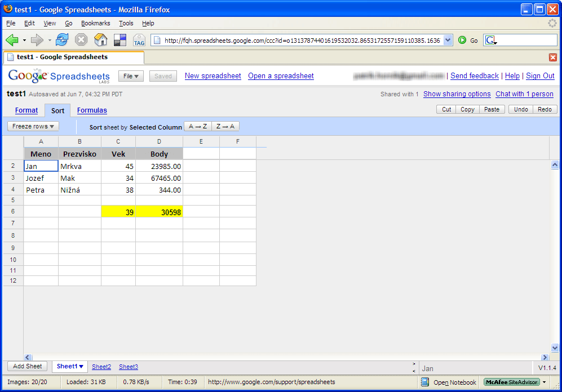Viewport: 562px width, 392px height.
Task: Switch to Sheet2
Action: 101,367
